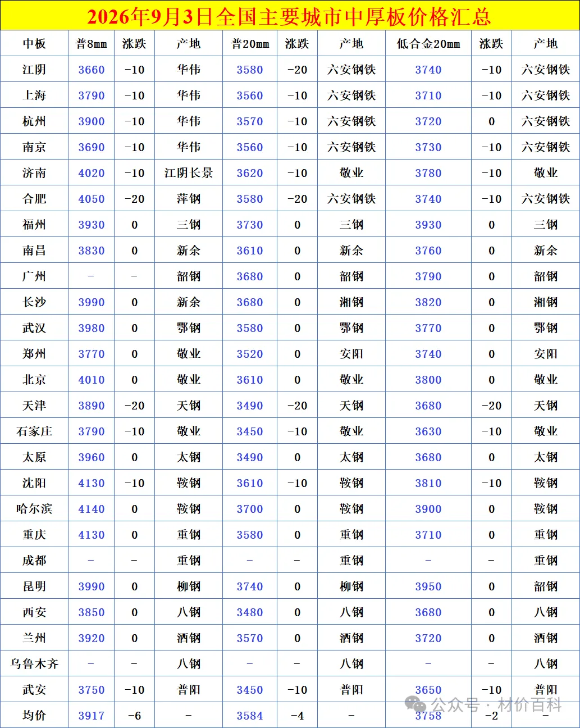Click the city name 西安

click(x=34, y=612)
